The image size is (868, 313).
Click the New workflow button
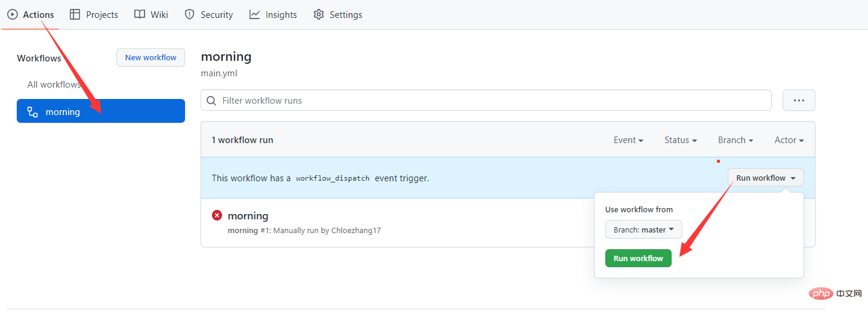click(x=150, y=58)
